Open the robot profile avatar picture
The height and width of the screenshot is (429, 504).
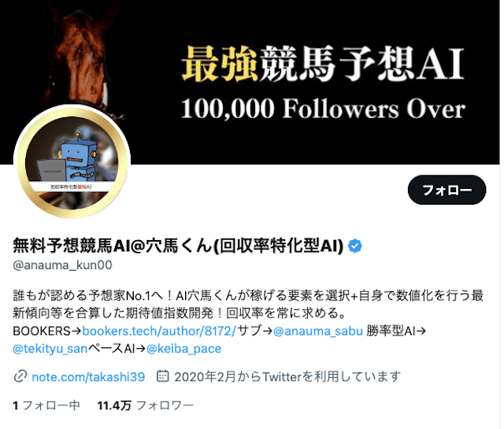tap(72, 161)
